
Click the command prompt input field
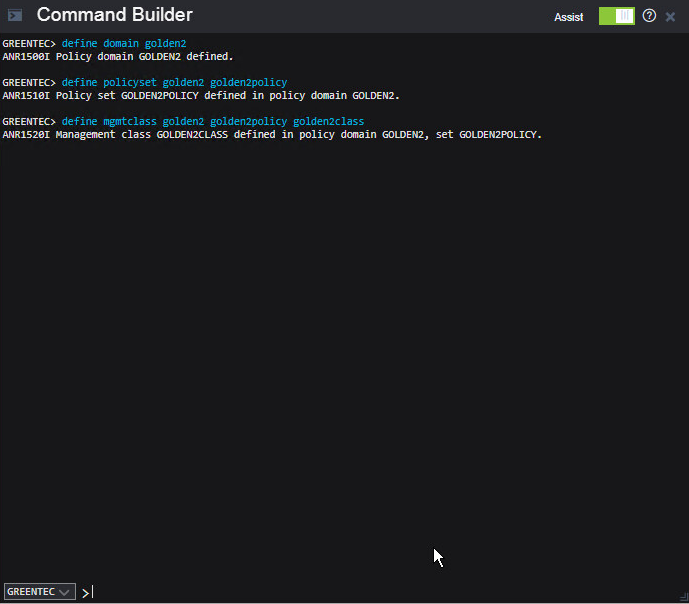pos(380,591)
